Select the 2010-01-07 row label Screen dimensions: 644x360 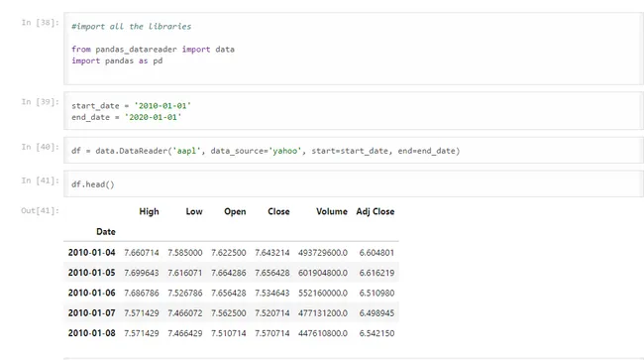91,312
